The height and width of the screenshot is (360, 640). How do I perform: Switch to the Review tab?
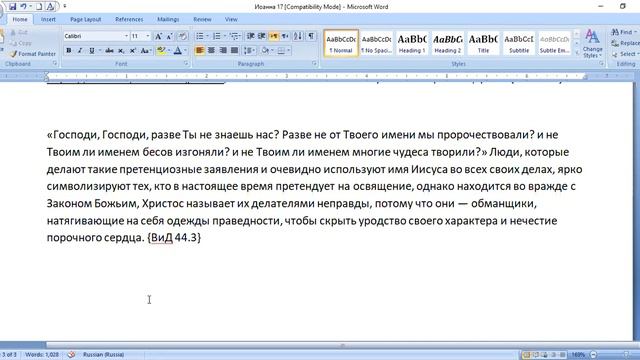click(202, 19)
